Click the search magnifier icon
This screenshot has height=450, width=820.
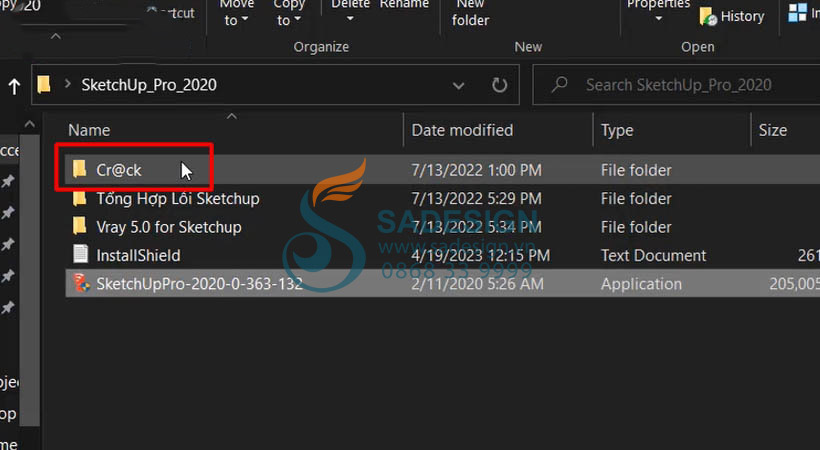pos(559,84)
